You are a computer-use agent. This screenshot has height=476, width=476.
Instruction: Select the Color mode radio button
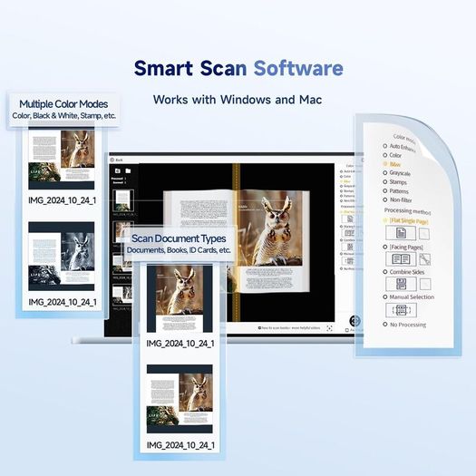[x=385, y=155]
